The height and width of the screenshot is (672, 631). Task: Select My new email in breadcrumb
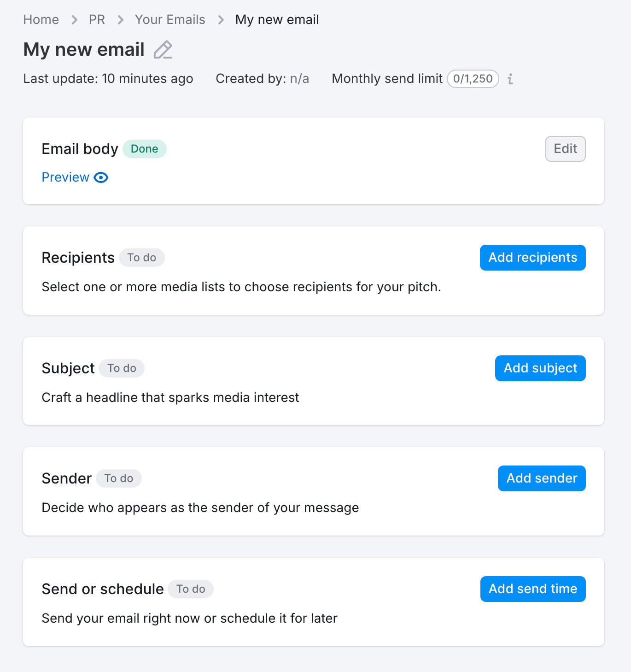277,20
